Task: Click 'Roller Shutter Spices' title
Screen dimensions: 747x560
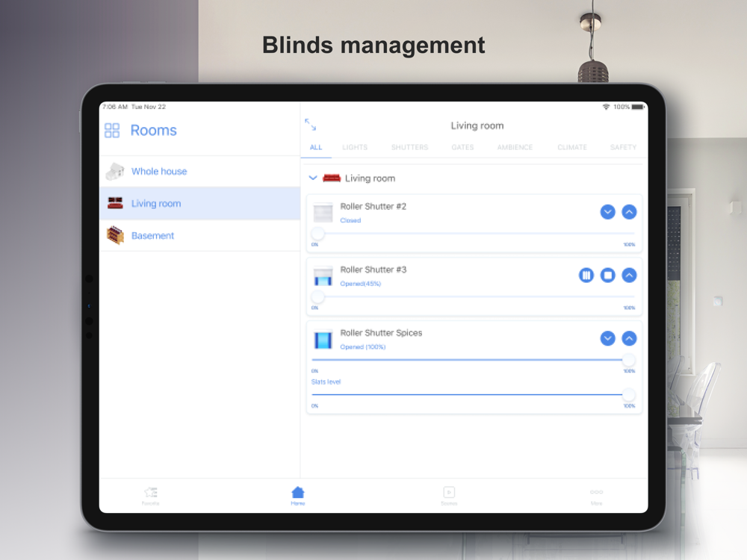Action: click(x=381, y=333)
